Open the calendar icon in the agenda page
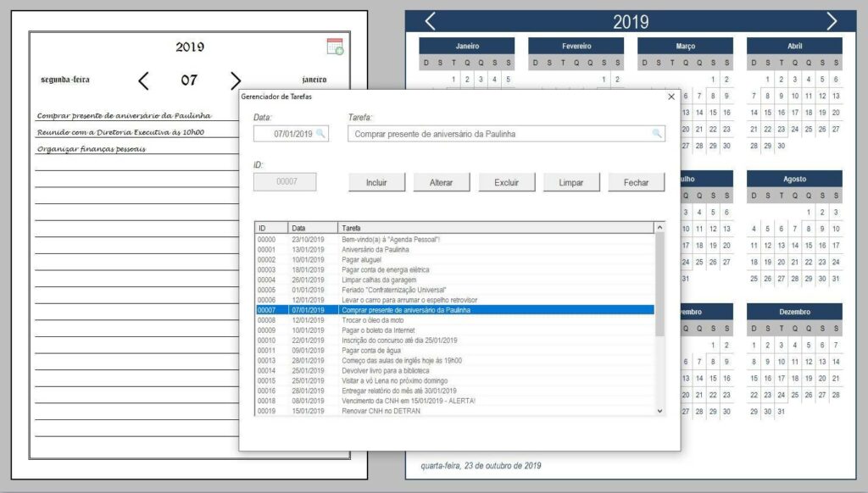The image size is (868, 493). pos(335,47)
